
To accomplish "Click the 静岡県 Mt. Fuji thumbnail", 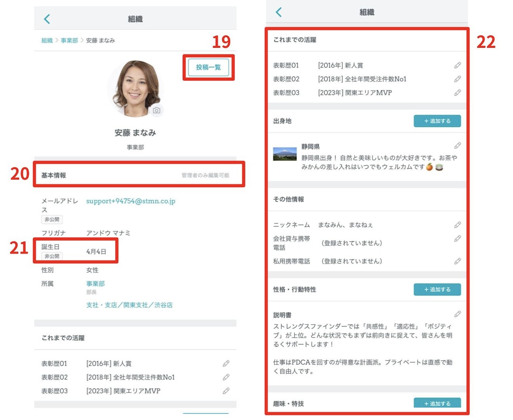I will coord(285,154).
